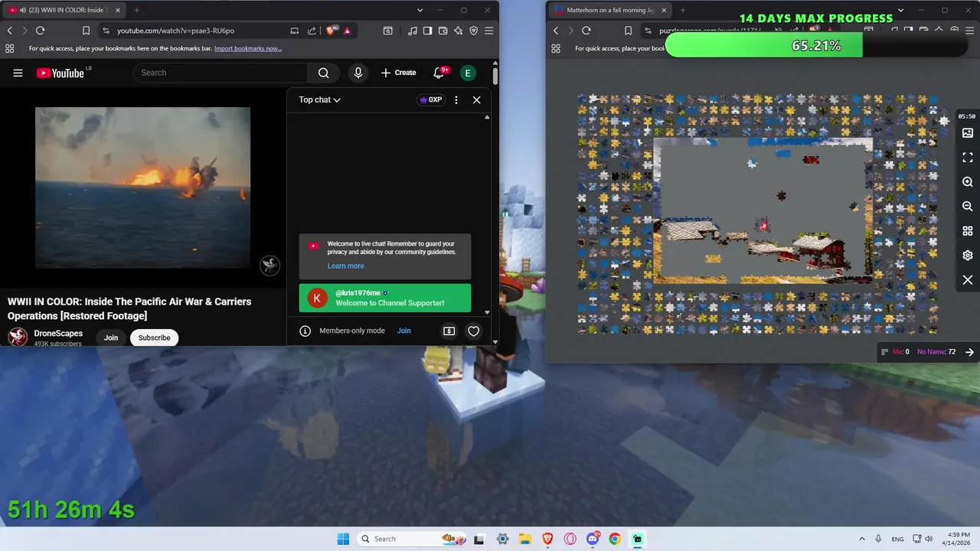The width and height of the screenshot is (980, 551).
Task: Open site settings icon beside youtube.com URL
Action: click(x=106, y=31)
